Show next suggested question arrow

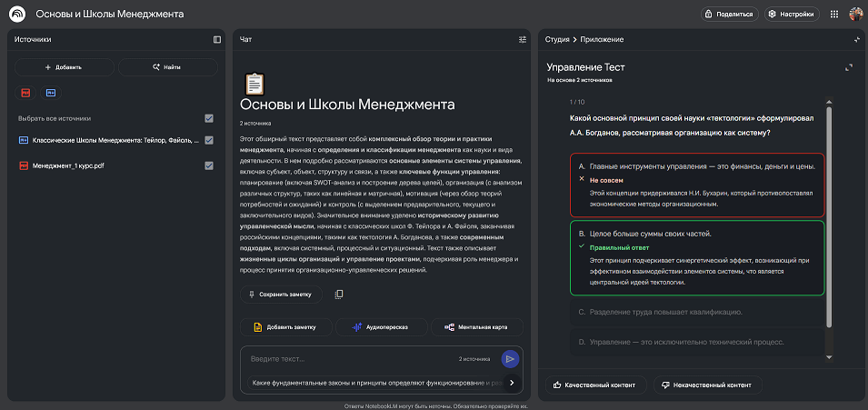click(x=511, y=383)
